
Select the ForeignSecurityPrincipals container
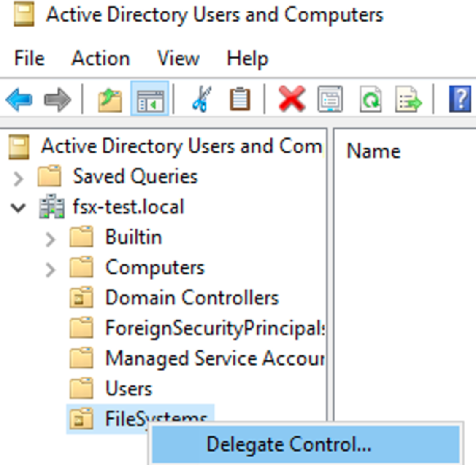[215, 329]
